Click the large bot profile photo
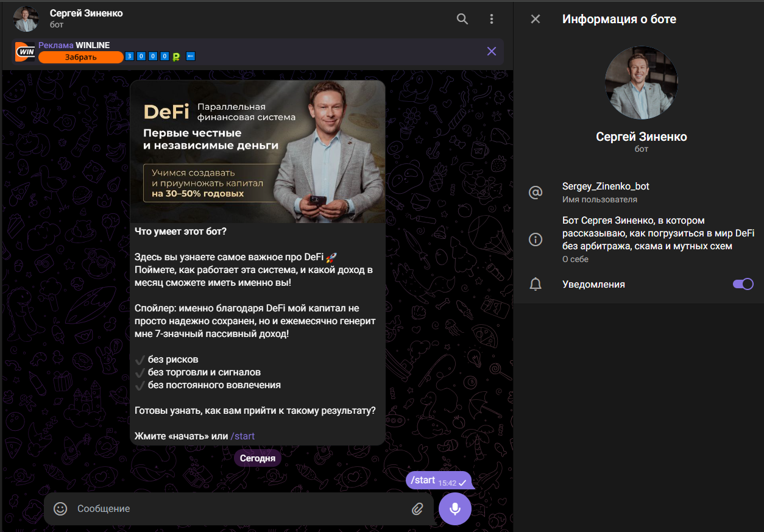This screenshot has width=764, height=532. tap(641, 83)
